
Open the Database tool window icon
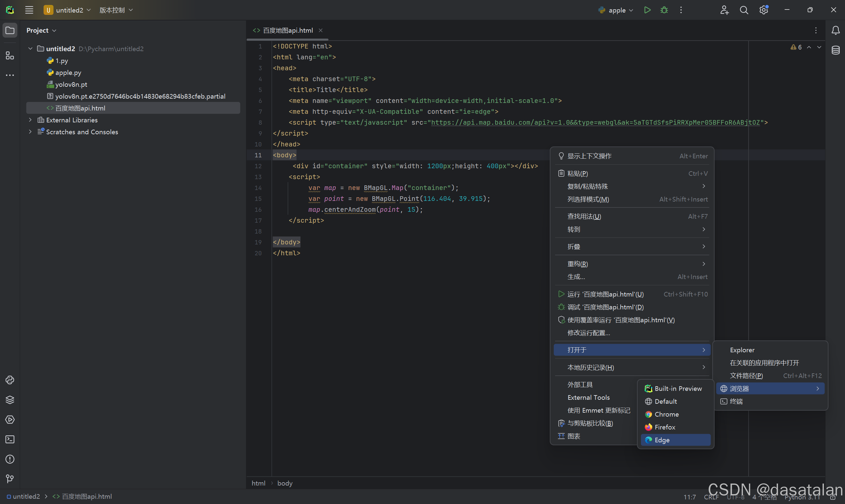(x=835, y=50)
